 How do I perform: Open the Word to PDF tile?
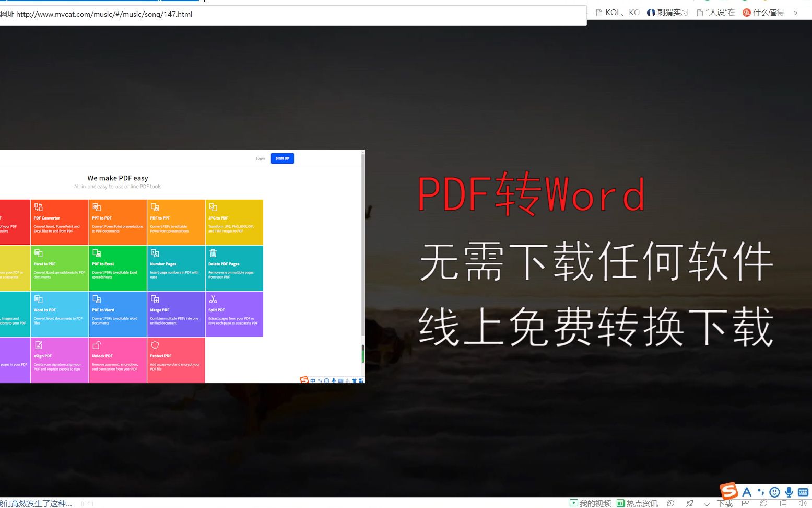coord(60,314)
